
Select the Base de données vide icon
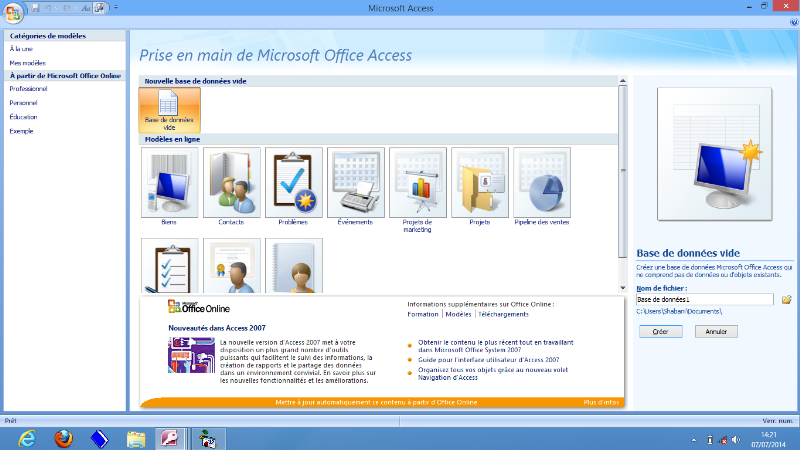pyautogui.click(x=169, y=110)
